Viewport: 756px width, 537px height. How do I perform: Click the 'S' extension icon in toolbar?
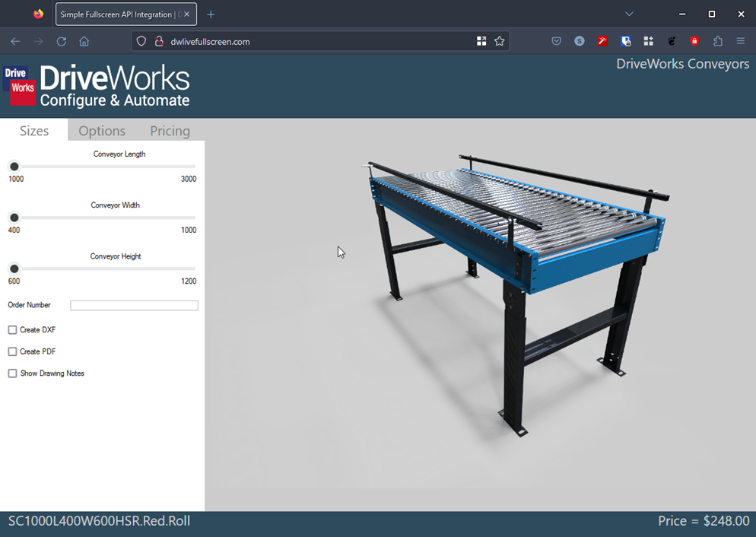pos(579,41)
